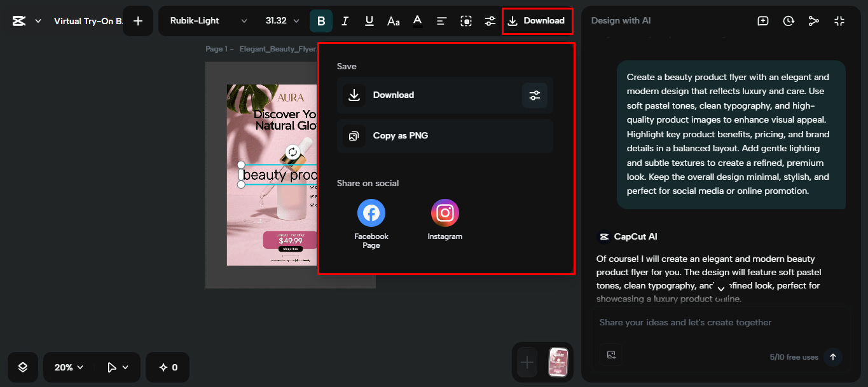Open the text color picker
The height and width of the screenshot is (387, 868).
417,20
